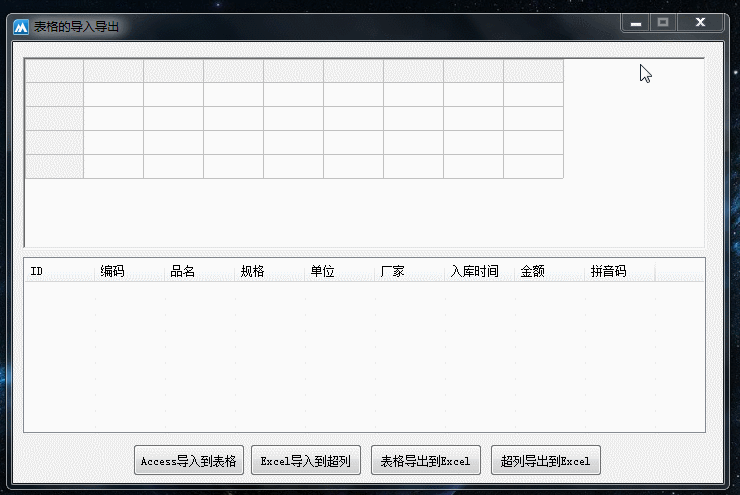Select the 品名 column header
Screen dimensions: 740x495
pos(199,271)
